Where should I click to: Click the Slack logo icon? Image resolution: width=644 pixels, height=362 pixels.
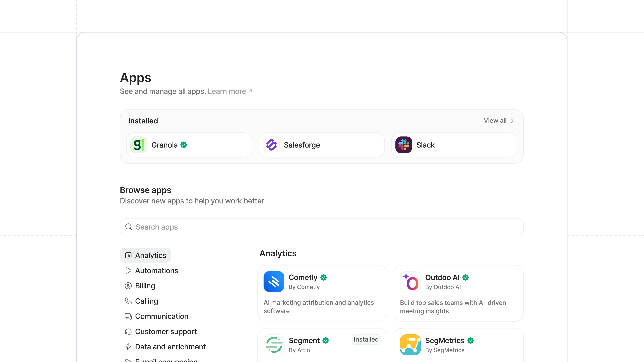click(404, 145)
